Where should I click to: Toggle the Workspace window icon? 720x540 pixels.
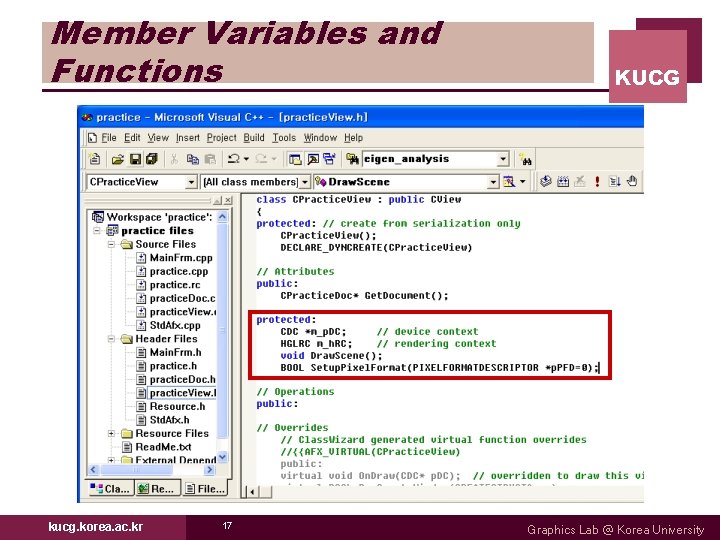(295, 159)
